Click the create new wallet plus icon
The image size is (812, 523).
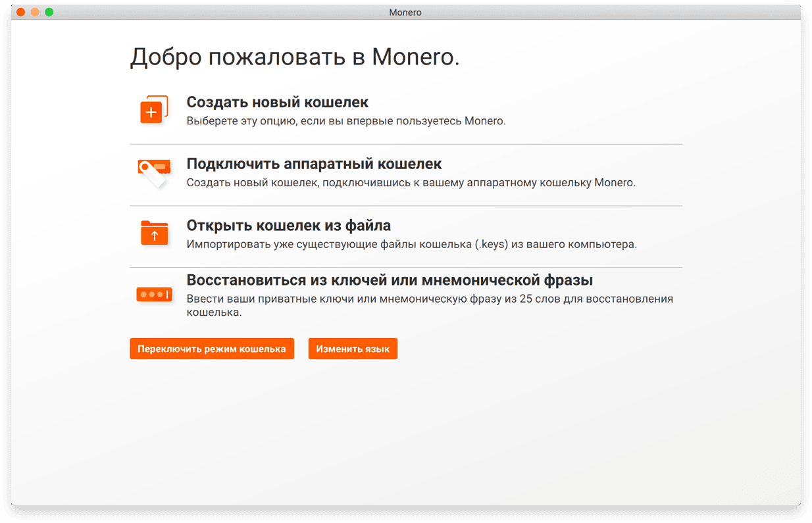(154, 110)
